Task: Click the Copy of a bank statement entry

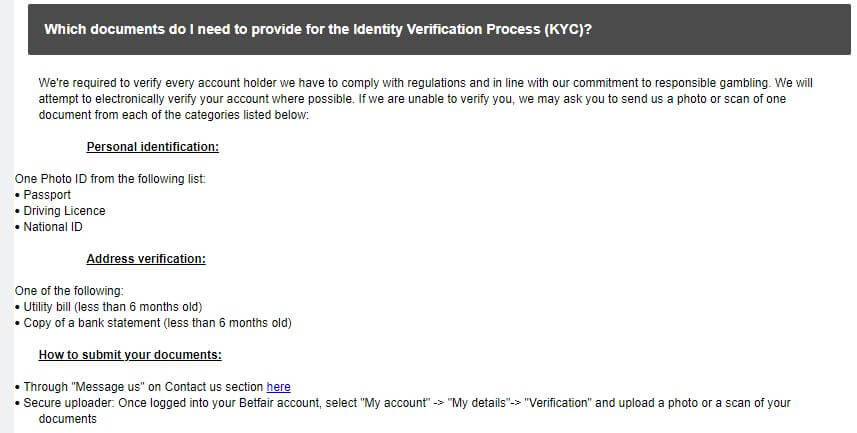Action: pos(157,323)
